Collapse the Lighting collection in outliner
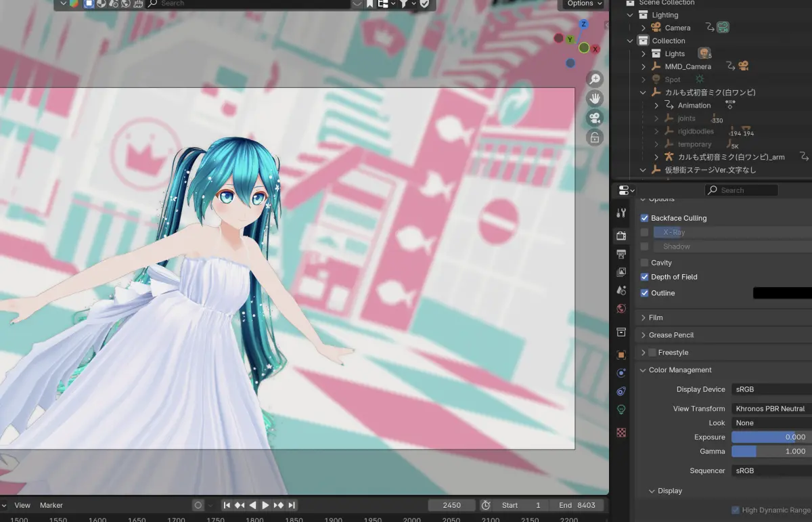 click(x=630, y=15)
